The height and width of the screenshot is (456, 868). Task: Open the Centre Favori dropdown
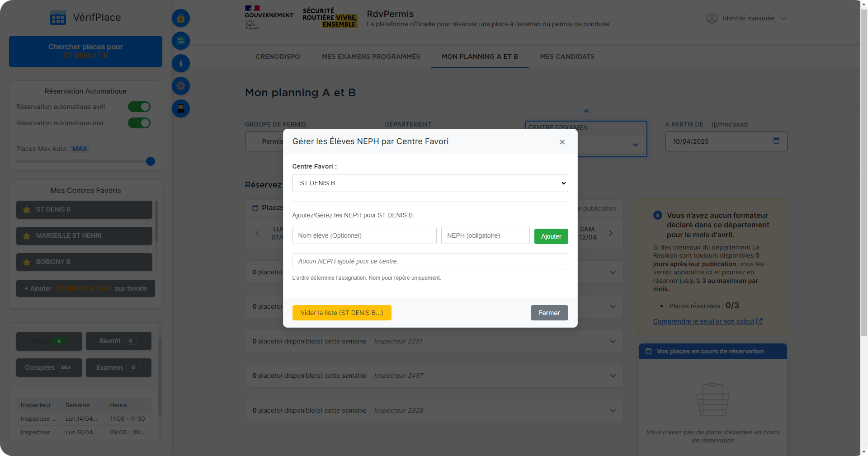pyautogui.click(x=429, y=183)
